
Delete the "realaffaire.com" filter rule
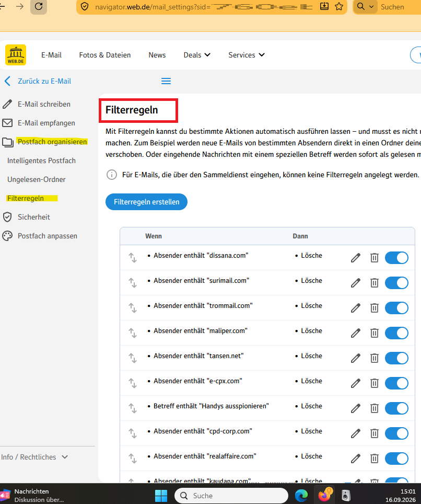[375, 459]
